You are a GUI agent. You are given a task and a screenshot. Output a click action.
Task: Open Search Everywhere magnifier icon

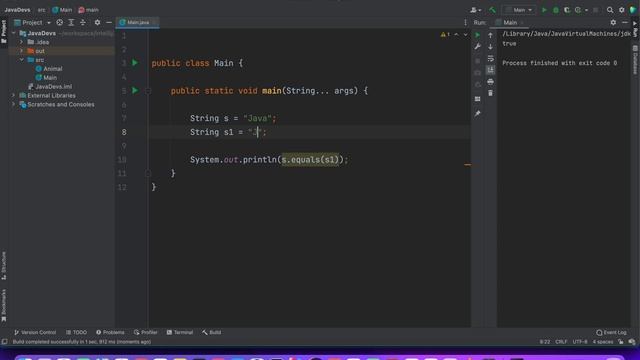pos(610,10)
